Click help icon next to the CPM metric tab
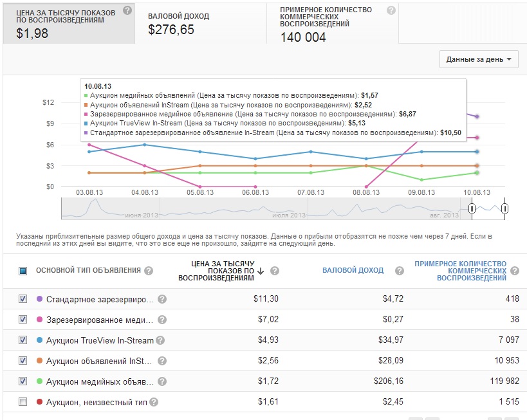 (x=127, y=10)
